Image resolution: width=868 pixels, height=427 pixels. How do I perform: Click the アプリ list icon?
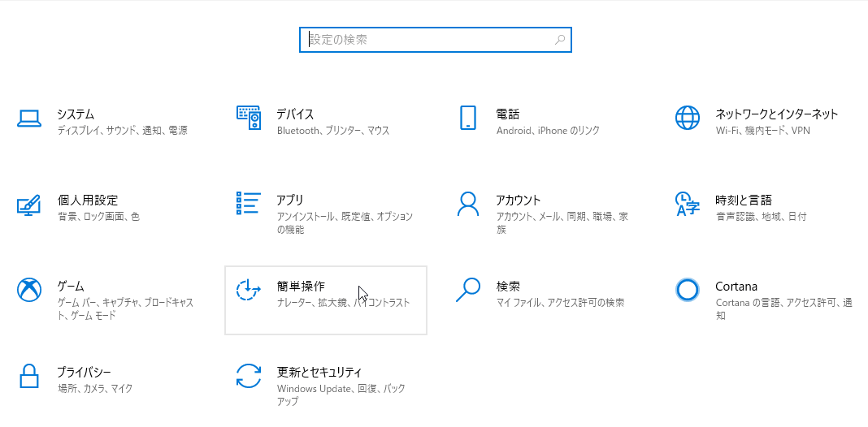click(x=249, y=203)
